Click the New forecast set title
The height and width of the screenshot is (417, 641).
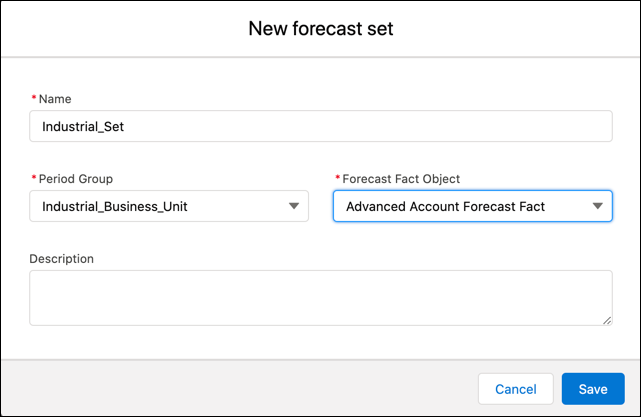(320, 29)
